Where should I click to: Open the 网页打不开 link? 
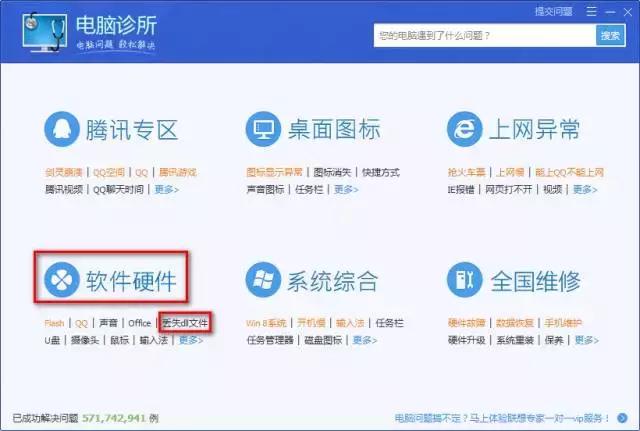coord(509,189)
